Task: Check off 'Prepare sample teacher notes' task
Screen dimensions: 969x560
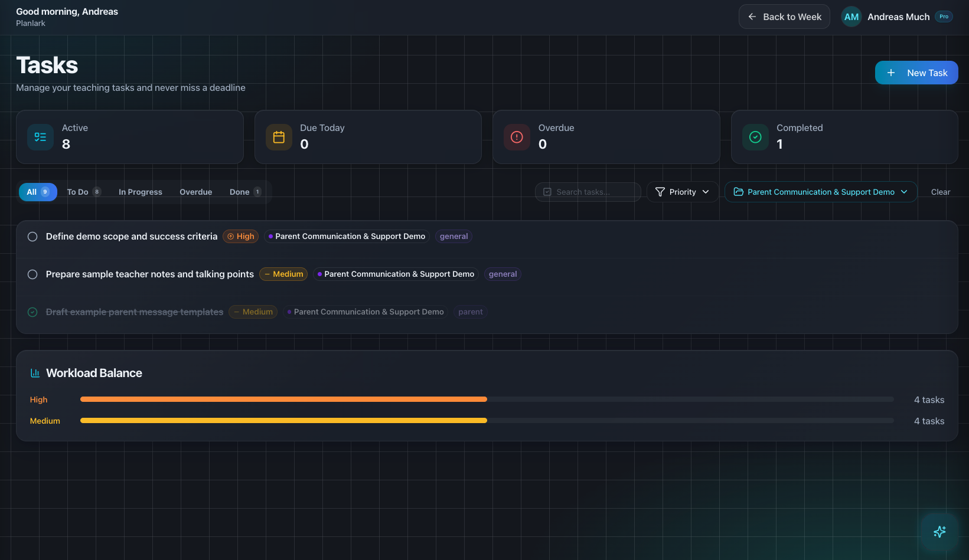Action: click(32, 274)
